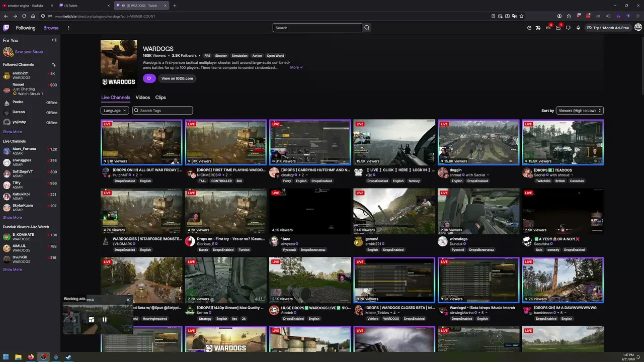Go to the Following page

click(26, 28)
